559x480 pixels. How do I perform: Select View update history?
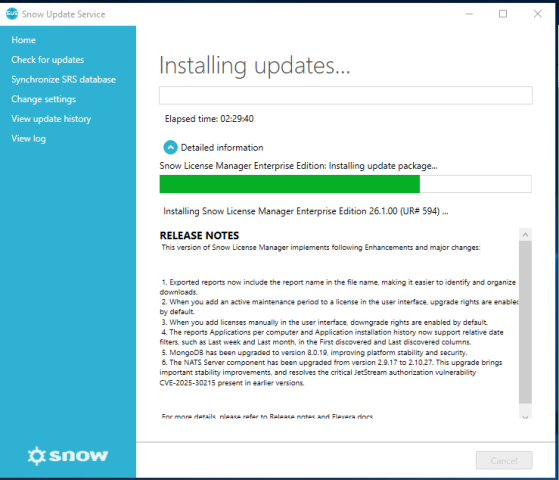coord(51,119)
